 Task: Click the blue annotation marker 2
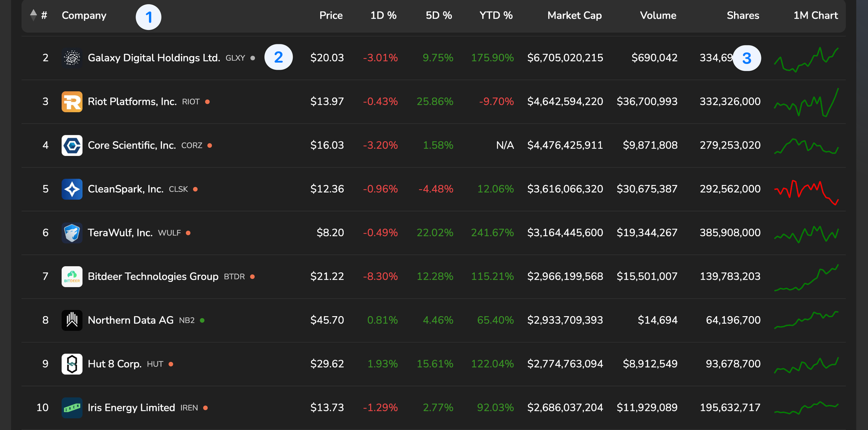(x=279, y=57)
